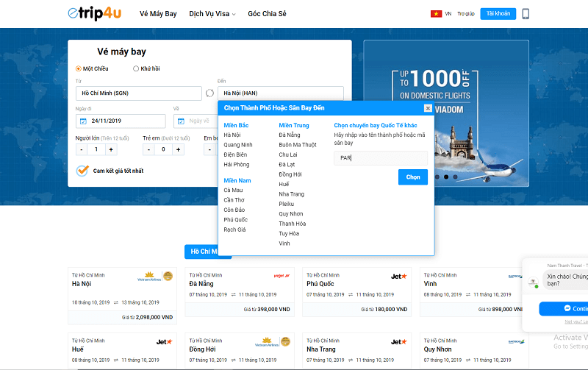Image resolution: width=588 pixels, height=370 pixels.
Task: Increase child passenger count
Action: tap(178, 149)
